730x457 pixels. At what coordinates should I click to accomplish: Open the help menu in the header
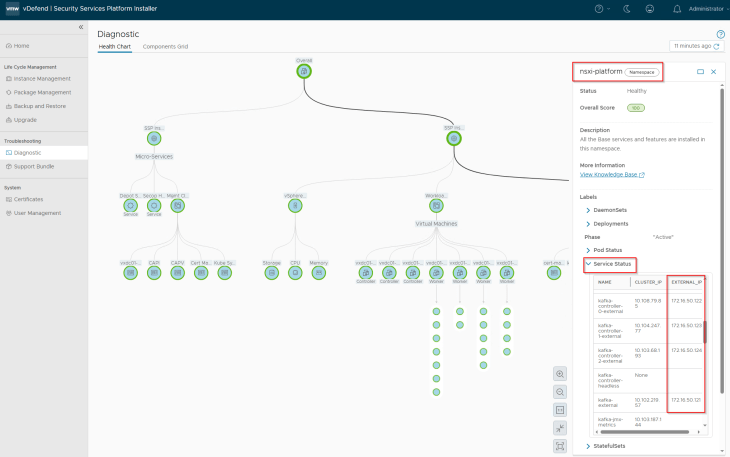(x=600, y=9)
